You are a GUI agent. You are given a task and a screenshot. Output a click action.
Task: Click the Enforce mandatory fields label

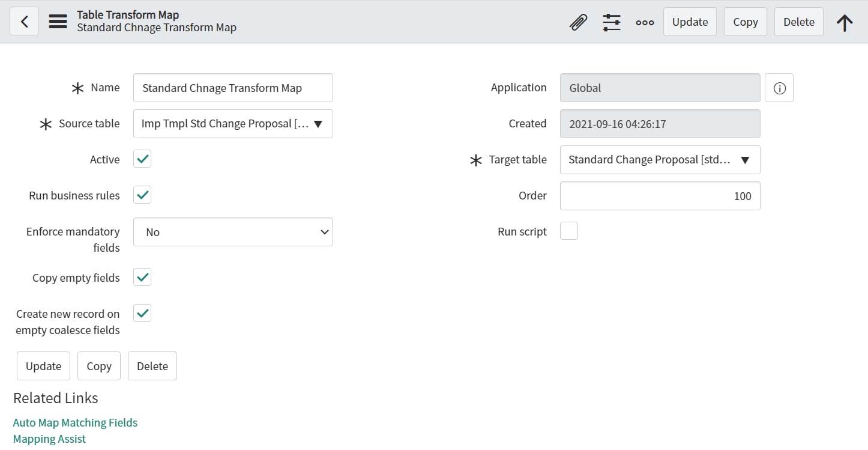coord(73,239)
